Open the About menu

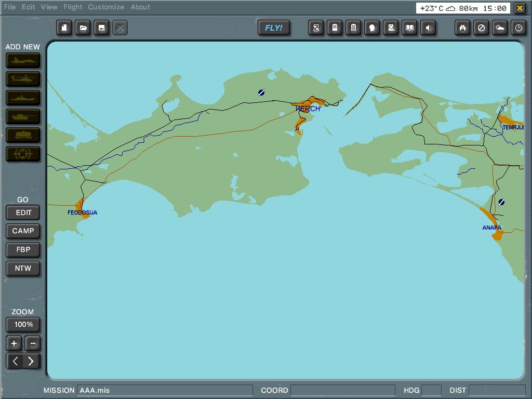pyautogui.click(x=140, y=7)
